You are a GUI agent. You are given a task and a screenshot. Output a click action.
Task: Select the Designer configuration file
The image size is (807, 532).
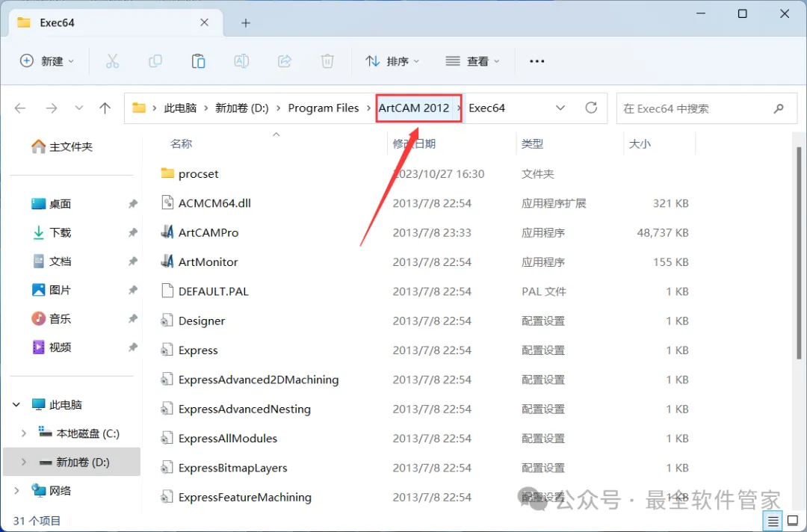(201, 321)
